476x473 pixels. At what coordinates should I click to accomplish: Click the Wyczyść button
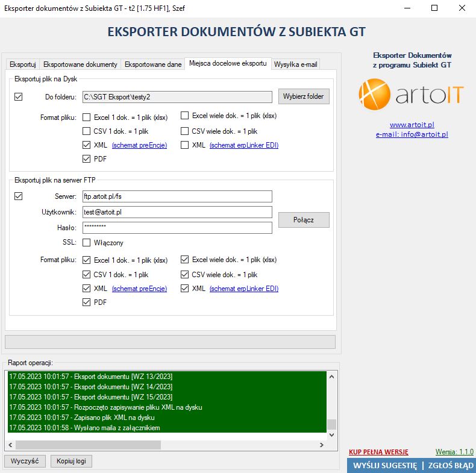pyautogui.click(x=25, y=461)
